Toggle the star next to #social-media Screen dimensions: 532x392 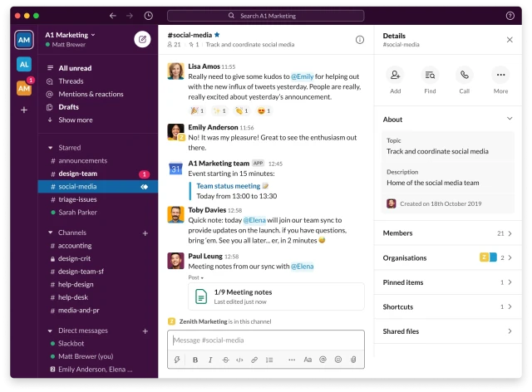click(218, 35)
